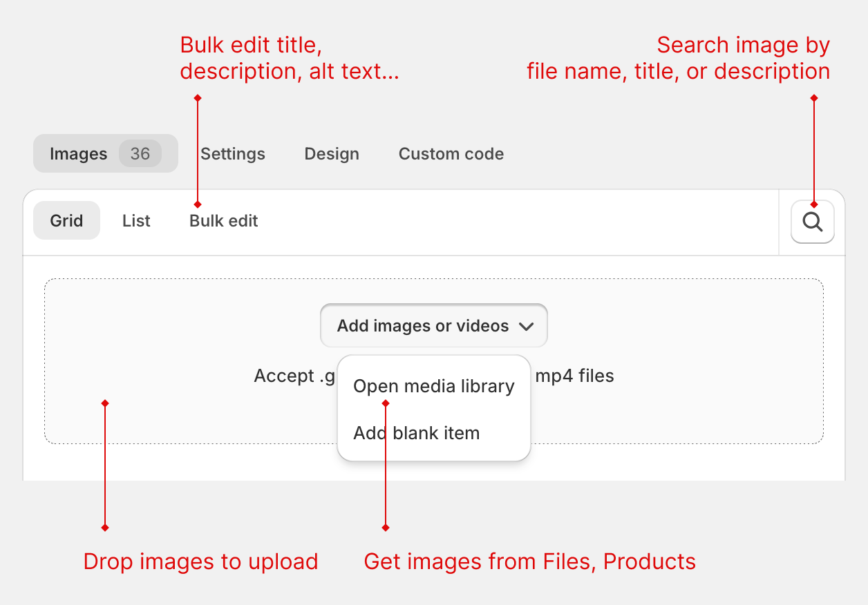Click Bulk edit to edit titles and descriptions
Screen dimensions: 868x605
click(x=223, y=220)
